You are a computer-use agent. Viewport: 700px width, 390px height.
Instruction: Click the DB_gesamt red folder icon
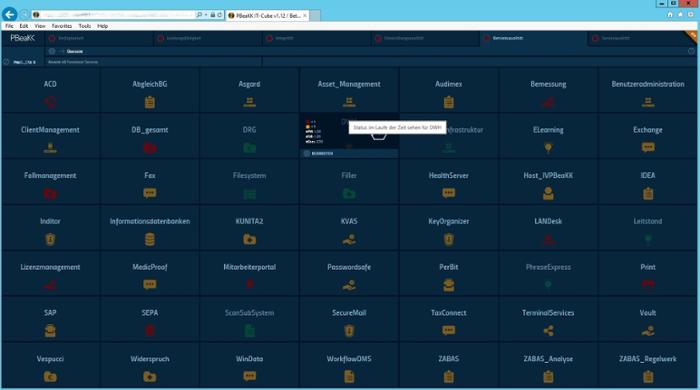click(150, 148)
